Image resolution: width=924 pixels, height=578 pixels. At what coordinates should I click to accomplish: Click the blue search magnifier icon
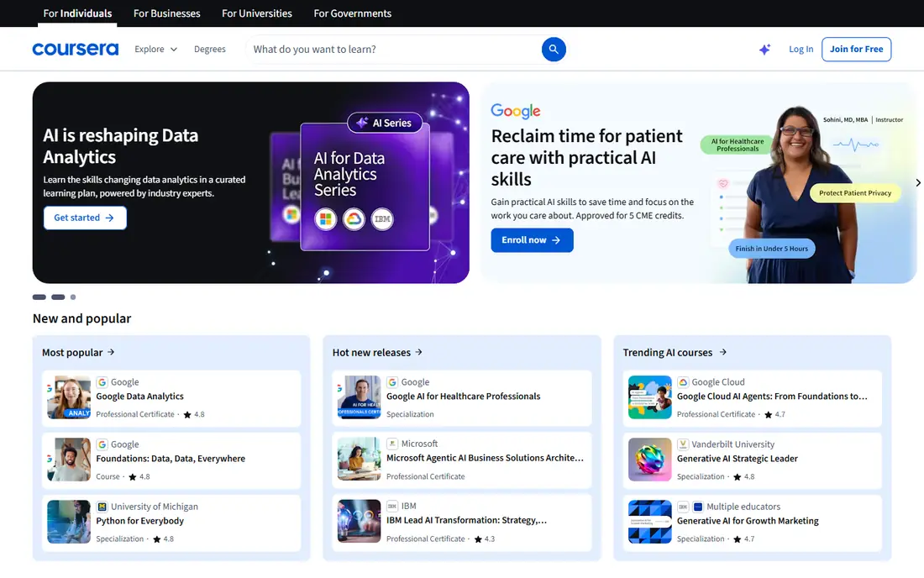click(x=554, y=50)
